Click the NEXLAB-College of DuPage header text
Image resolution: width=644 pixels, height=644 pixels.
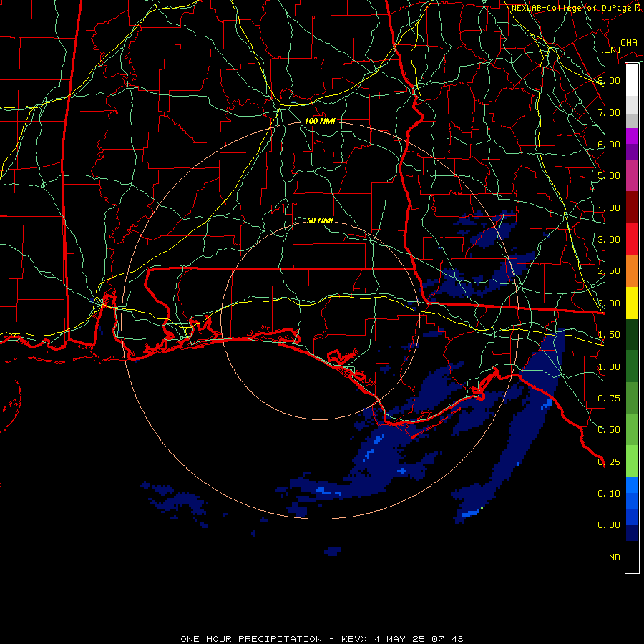(x=575, y=8)
